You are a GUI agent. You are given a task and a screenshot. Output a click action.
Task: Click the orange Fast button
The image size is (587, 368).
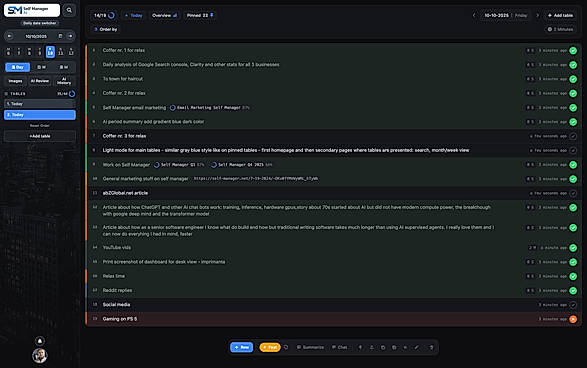click(270, 347)
